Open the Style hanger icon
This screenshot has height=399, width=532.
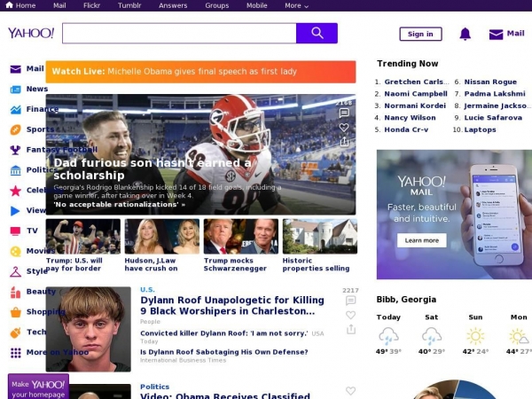point(15,272)
